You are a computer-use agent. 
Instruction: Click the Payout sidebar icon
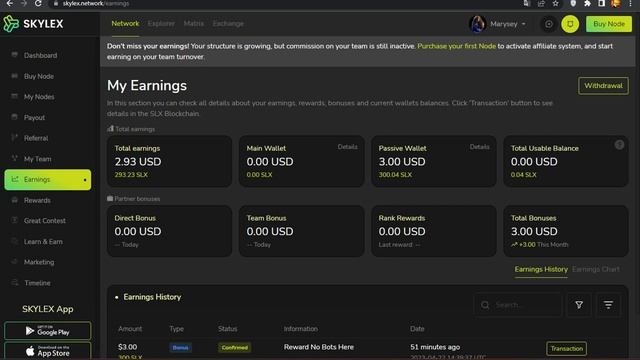14,117
